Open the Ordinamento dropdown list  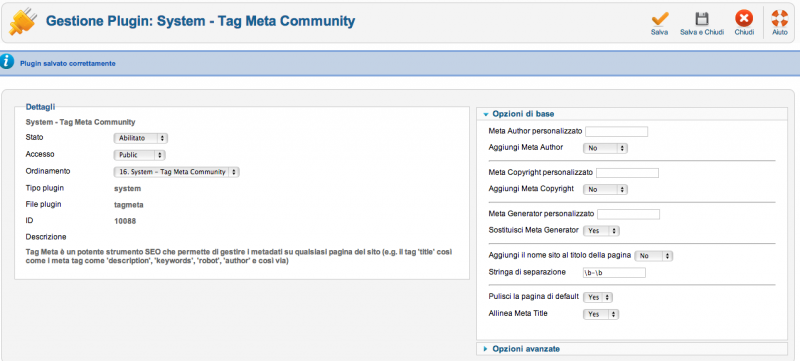176,172
